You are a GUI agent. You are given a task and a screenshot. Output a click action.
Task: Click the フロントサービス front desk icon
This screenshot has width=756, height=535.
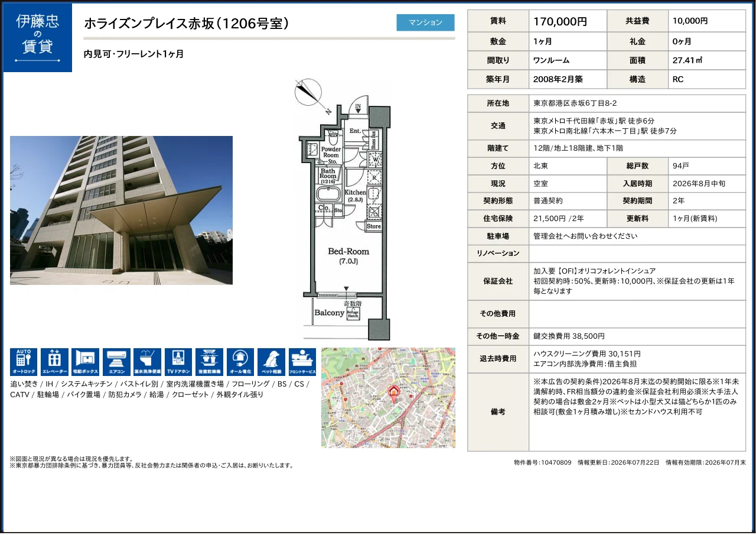302,362
